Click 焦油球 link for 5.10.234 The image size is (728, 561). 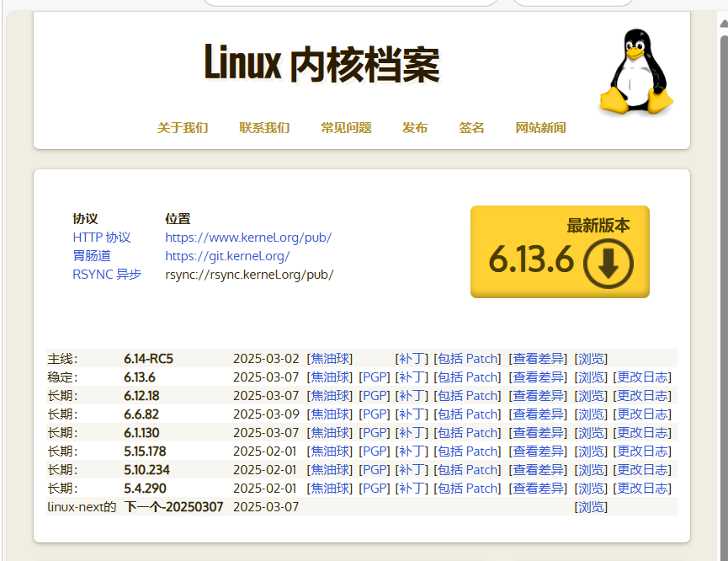tap(330, 470)
